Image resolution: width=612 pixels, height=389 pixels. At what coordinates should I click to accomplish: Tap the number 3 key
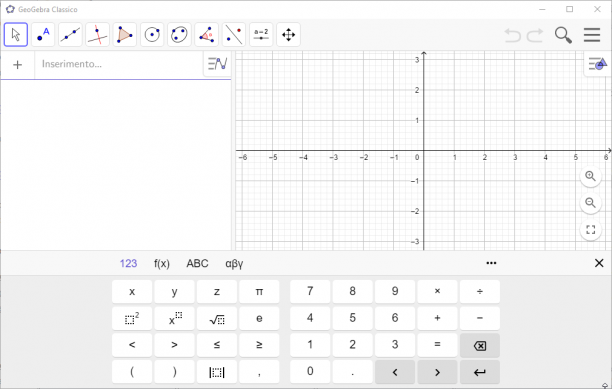point(395,345)
